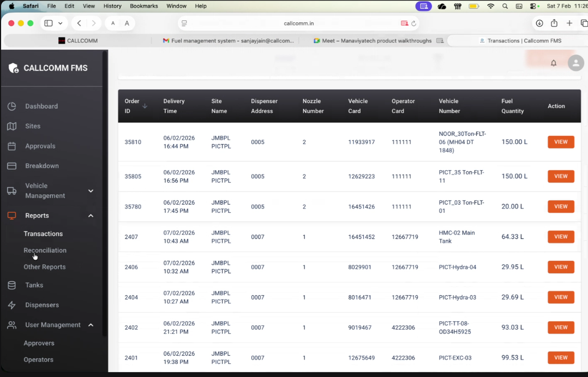The image size is (588, 377).
Task: Open Breakdown from the sidebar icon
Action: click(12, 166)
